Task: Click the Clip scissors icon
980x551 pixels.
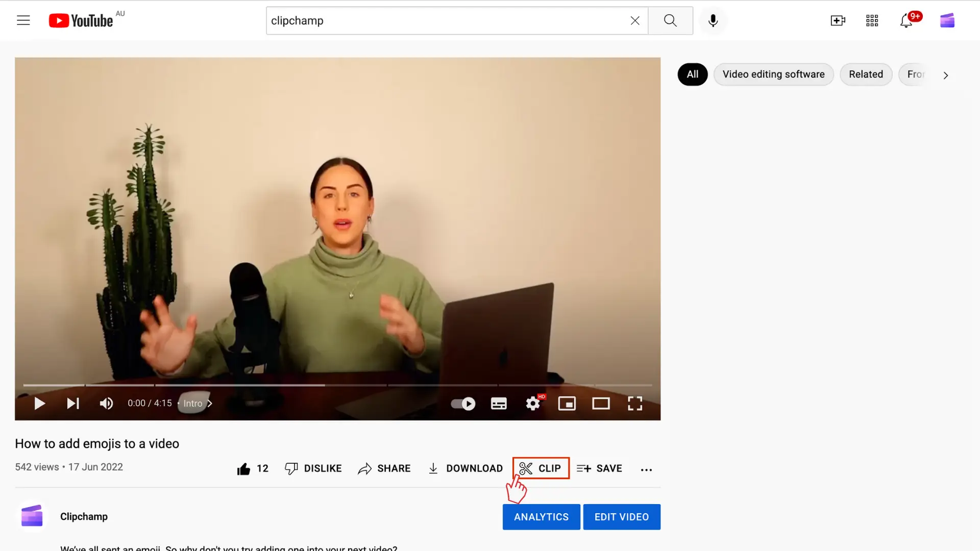Action: pyautogui.click(x=525, y=468)
